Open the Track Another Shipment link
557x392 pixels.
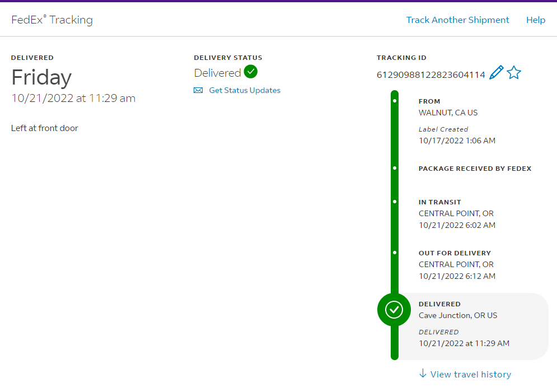pos(457,20)
